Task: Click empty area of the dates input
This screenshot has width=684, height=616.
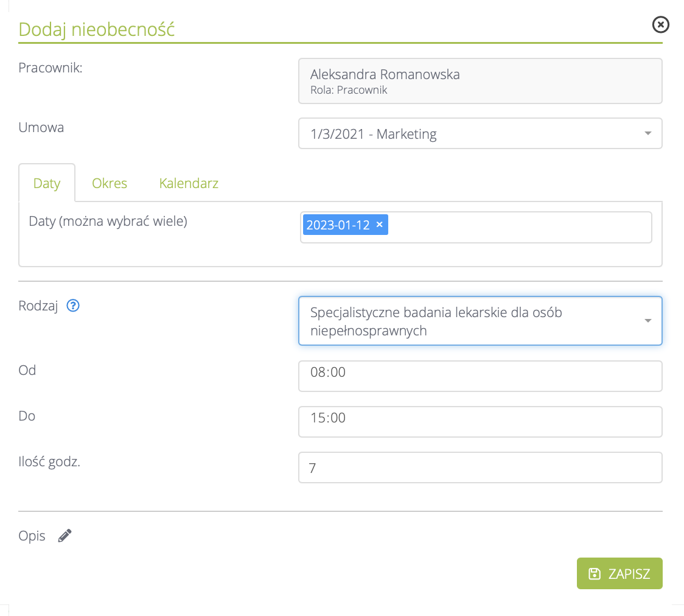Action: (517, 228)
